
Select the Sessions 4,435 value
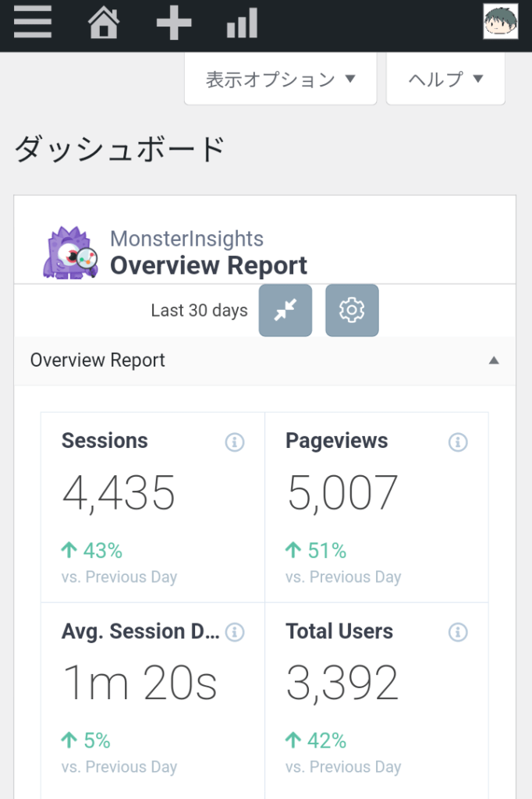[x=119, y=492]
